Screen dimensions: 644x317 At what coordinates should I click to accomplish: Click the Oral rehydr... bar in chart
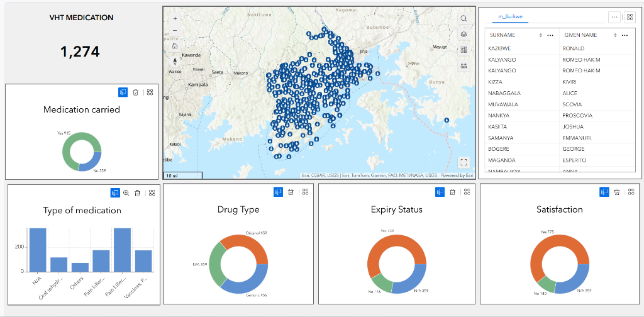(x=58, y=264)
